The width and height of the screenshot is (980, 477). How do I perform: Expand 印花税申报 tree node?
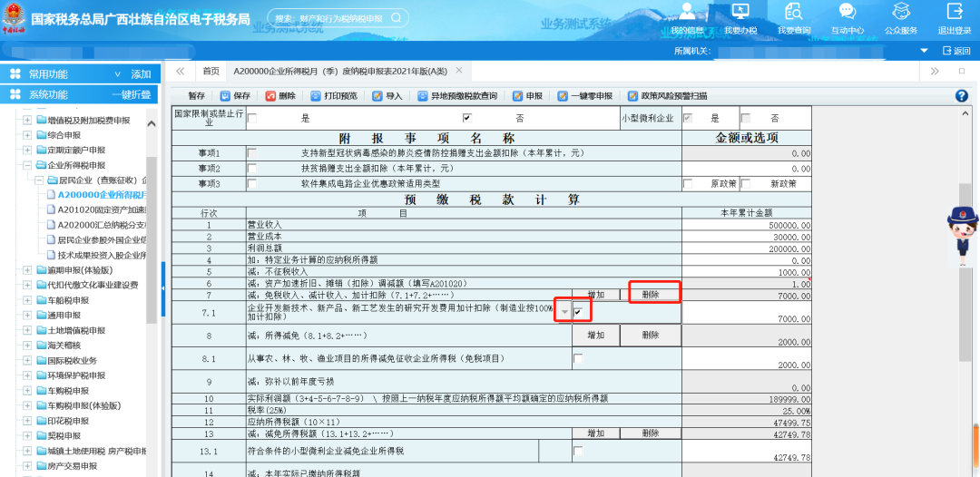[x=27, y=421]
